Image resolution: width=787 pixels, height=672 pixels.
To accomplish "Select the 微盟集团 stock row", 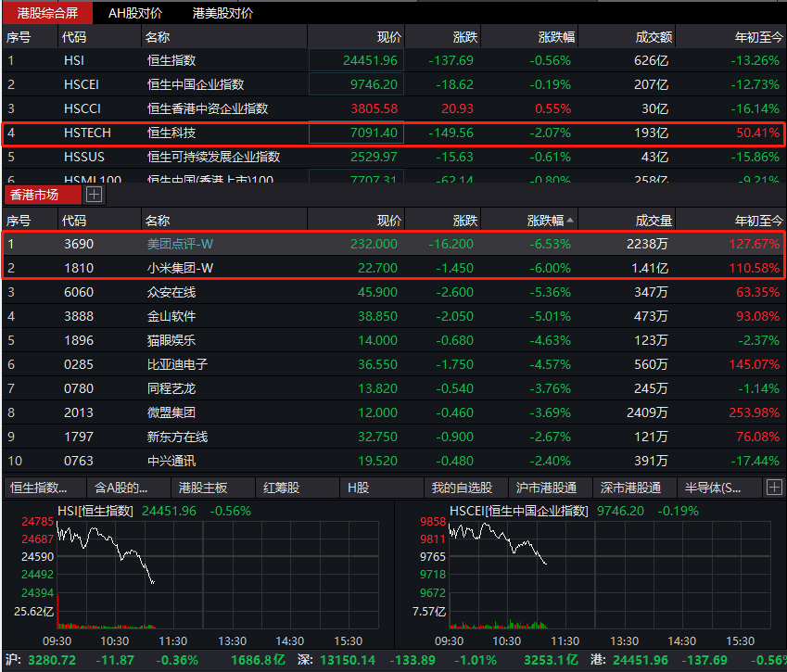I will [x=393, y=412].
